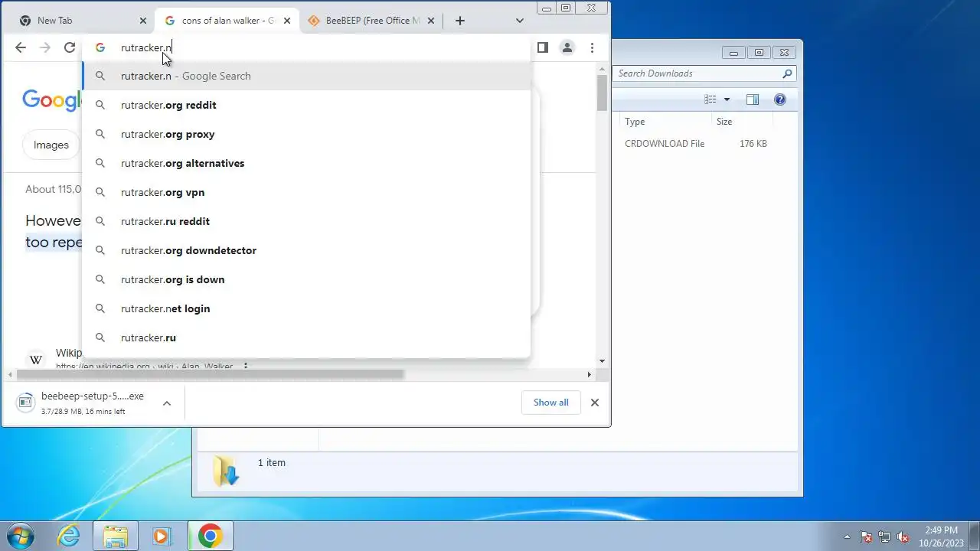Open the Windows Start button
The image size is (980, 551).
(x=21, y=536)
